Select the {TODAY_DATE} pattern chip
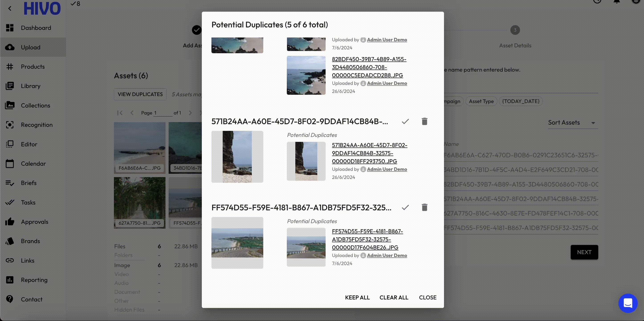The width and height of the screenshot is (644, 321). point(520,101)
